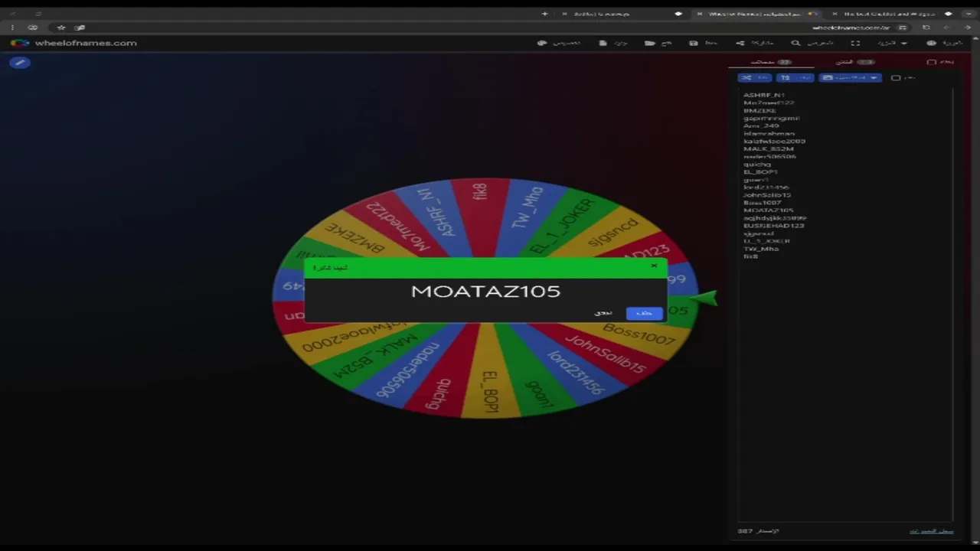Click entry nader506506 in entries list

click(769, 156)
